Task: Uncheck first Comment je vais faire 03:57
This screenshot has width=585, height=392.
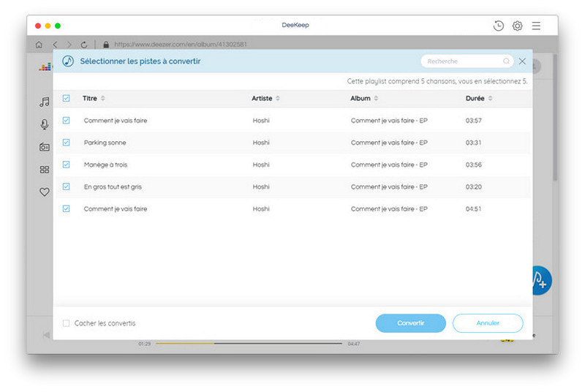Action: coord(66,120)
